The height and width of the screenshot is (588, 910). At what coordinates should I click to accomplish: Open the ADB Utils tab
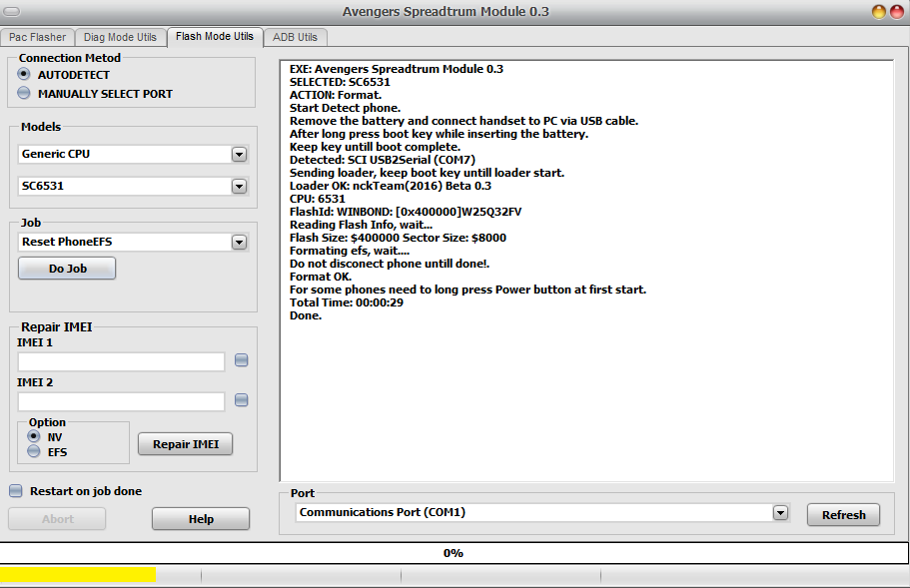point(295,37)
